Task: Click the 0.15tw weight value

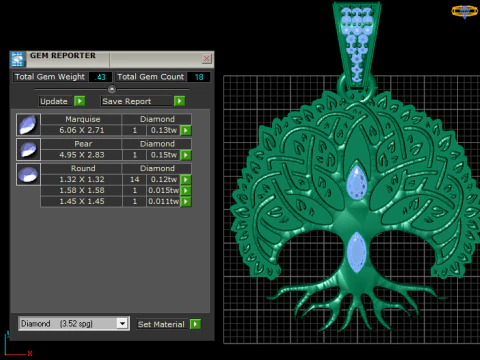Action: coord(164,155)
